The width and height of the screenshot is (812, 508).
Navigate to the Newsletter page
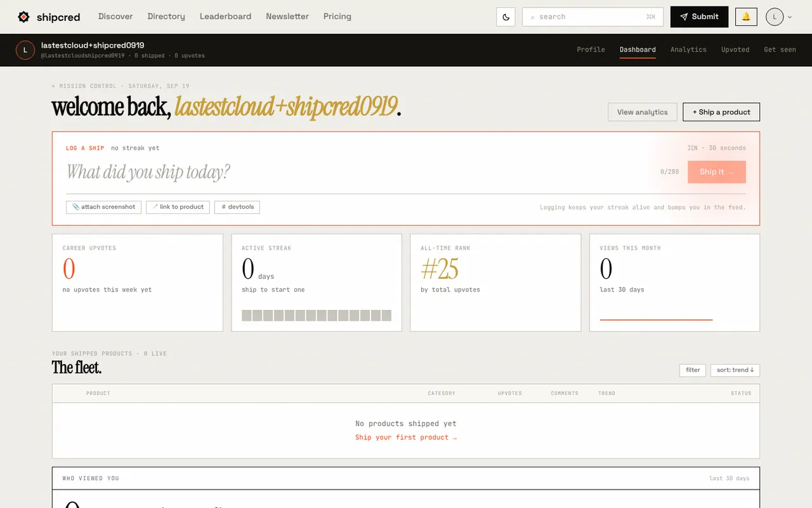coord(287,17)
